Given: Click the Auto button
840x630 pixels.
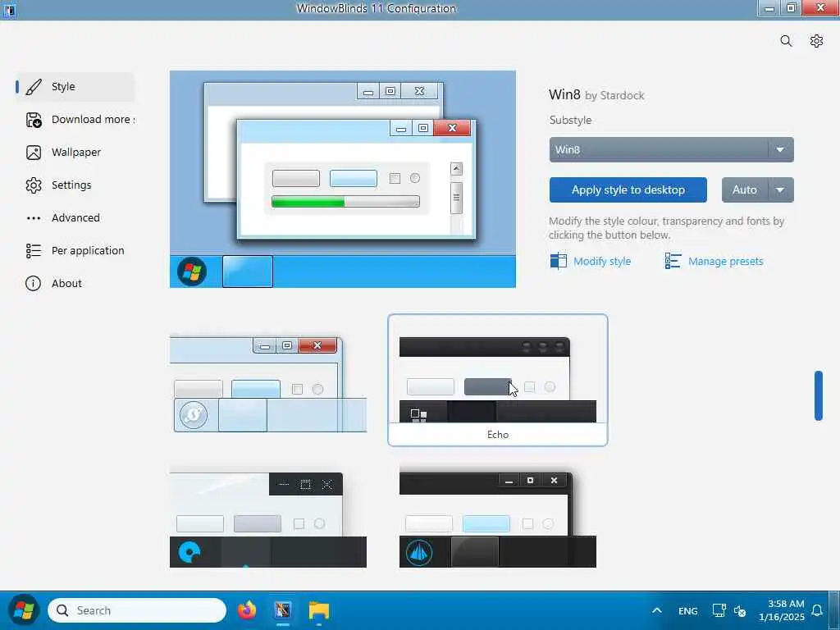Looking at the screenshot, I should [x=745, y=190].
